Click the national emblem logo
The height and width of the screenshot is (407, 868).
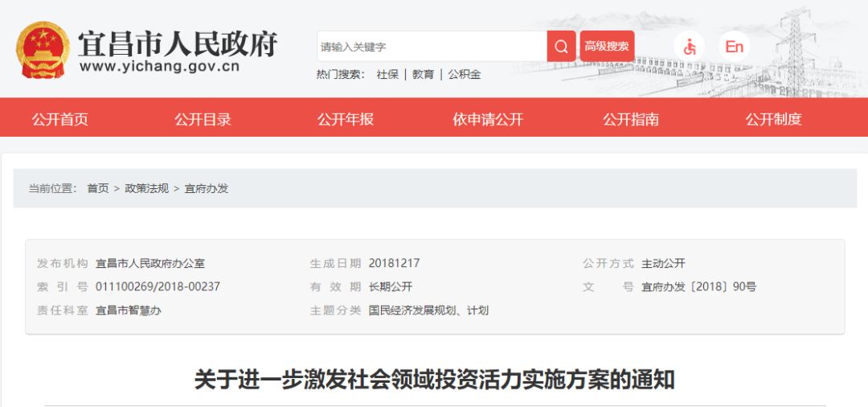tap(43, 50)
